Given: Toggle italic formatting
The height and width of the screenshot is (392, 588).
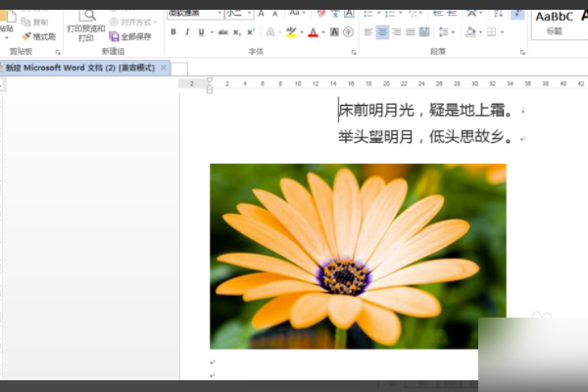Looking at the screenshot, I should 187,32.
